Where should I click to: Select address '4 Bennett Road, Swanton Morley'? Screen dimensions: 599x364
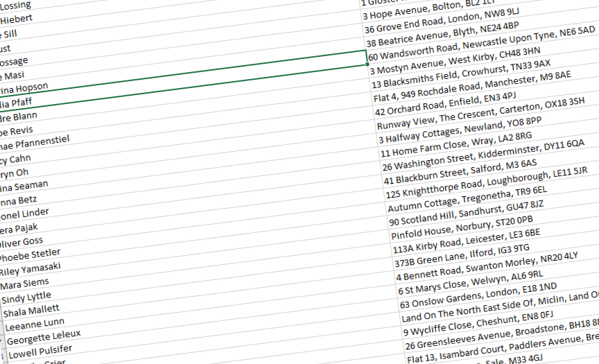coord(487,267)
